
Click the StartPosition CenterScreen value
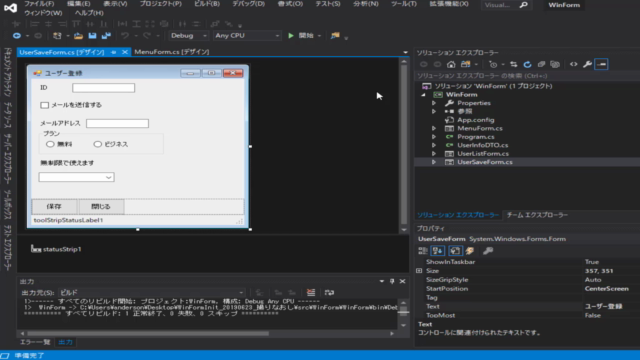[607, 289]
